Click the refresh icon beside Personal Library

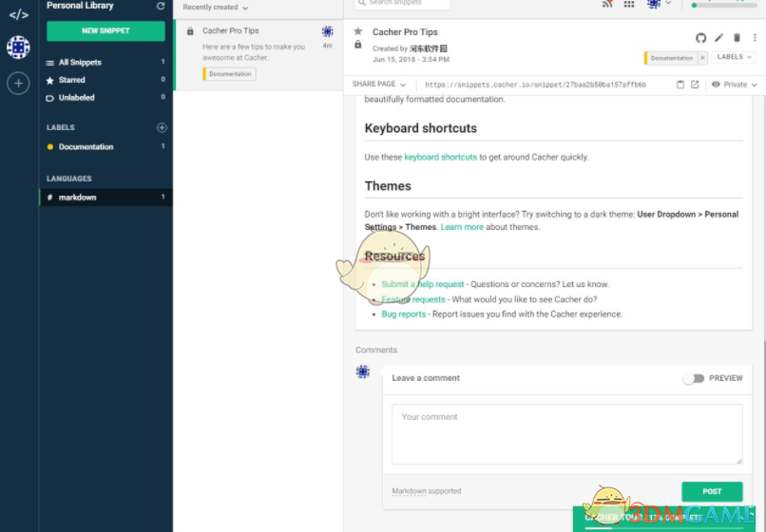(161, 6)
